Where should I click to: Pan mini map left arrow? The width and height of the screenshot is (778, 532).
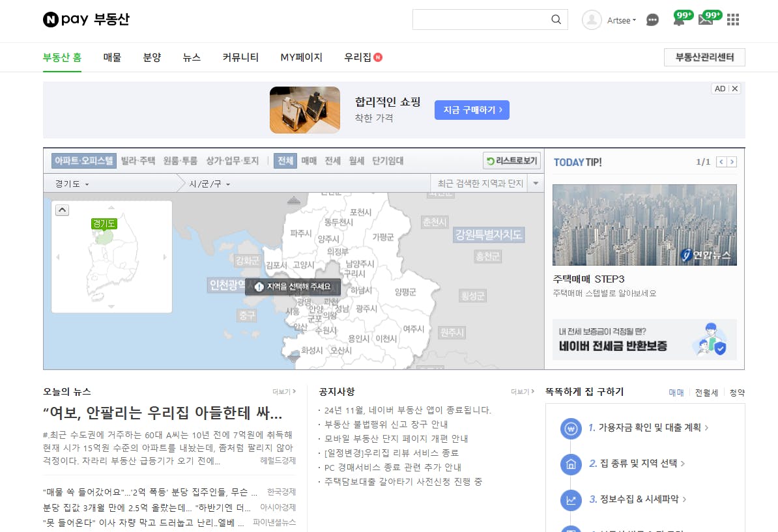point(58,257)
